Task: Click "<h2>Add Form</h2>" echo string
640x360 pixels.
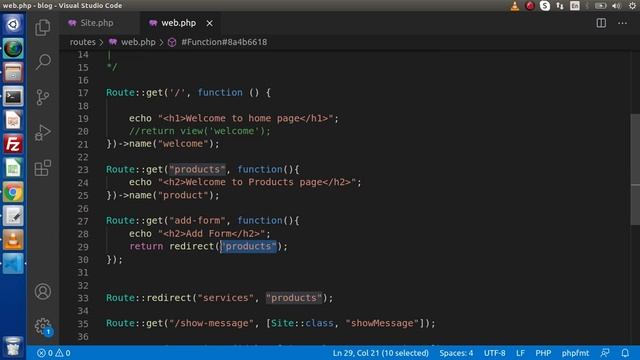Action: point(211,233)
